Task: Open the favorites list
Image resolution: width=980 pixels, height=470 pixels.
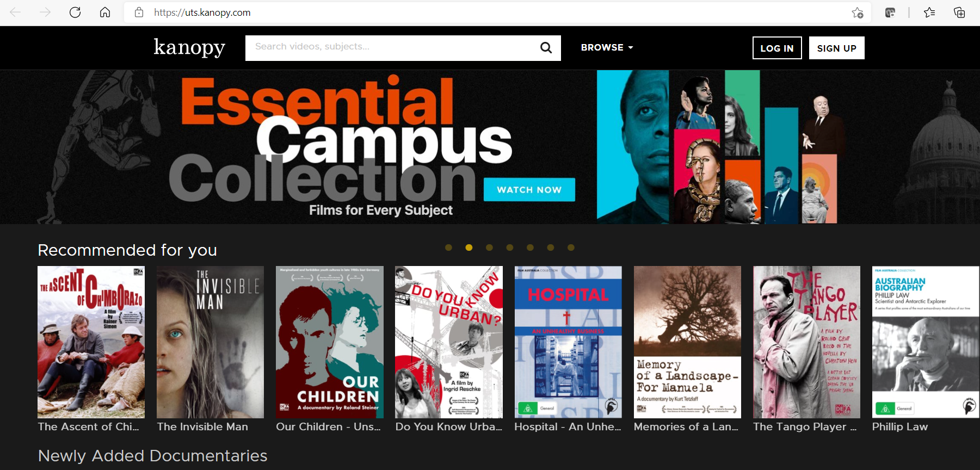Action: [929, 13]
